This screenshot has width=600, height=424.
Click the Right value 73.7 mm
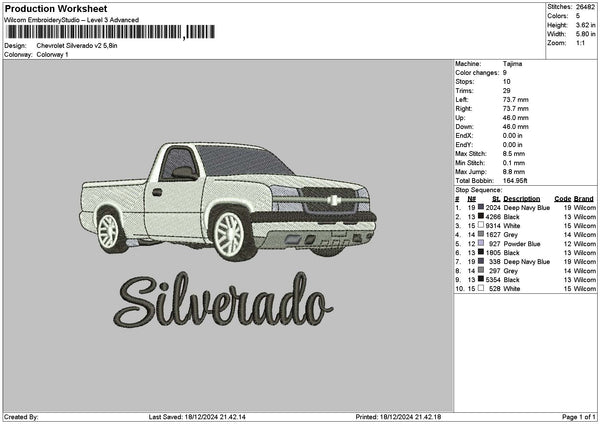pos(515,109)
